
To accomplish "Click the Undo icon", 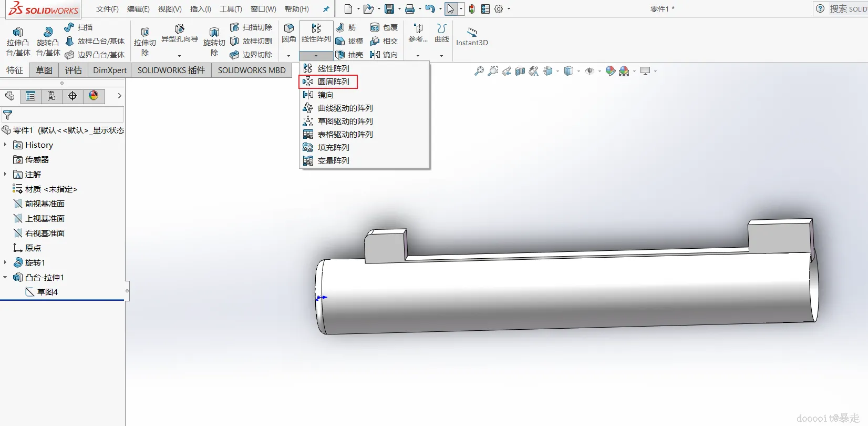I will click(x=430, y=9).
